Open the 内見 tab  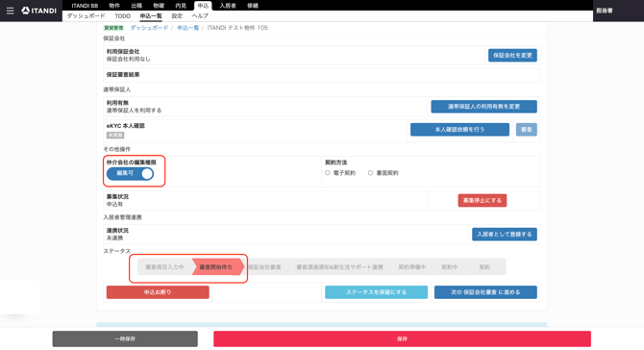(x=181, y=6)
